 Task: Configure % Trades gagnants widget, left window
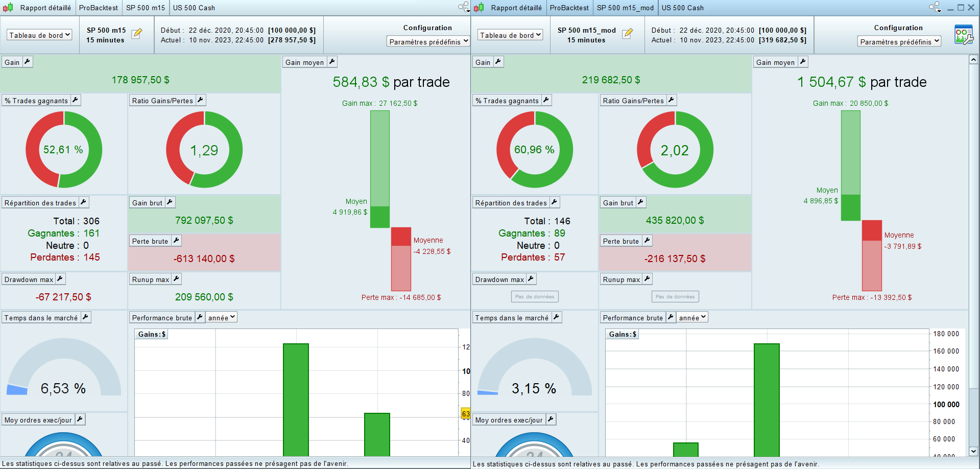76,100
